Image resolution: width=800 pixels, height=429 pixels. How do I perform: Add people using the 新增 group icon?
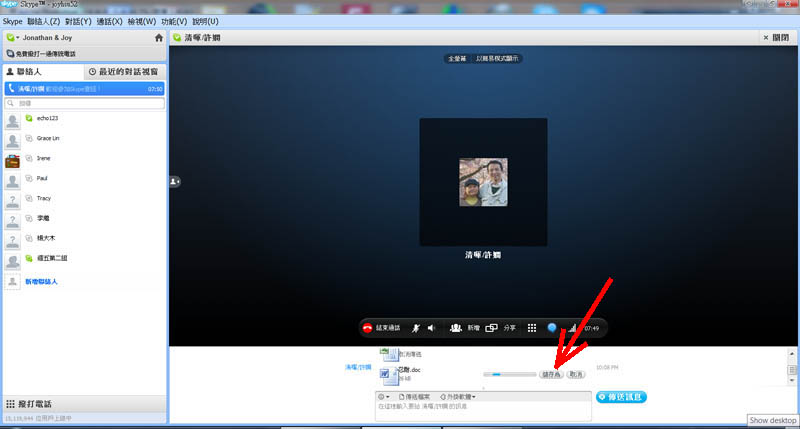click(456, 328)
